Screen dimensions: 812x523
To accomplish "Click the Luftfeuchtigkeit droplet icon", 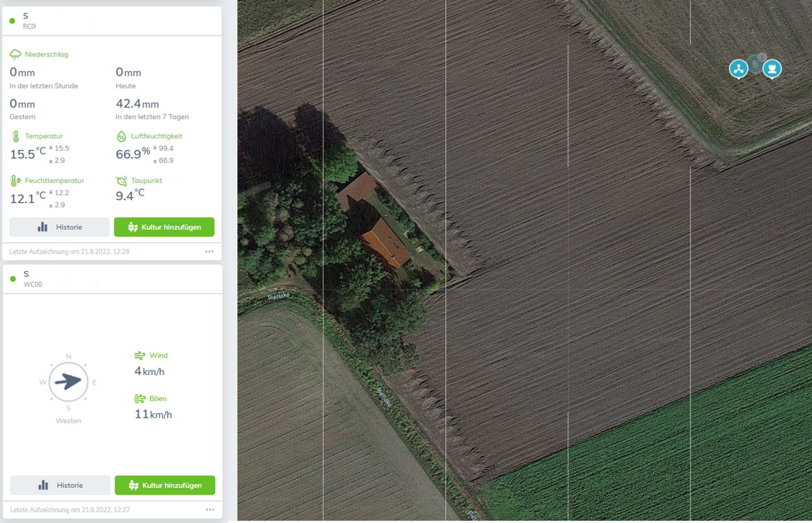I will tap(121, 136).
